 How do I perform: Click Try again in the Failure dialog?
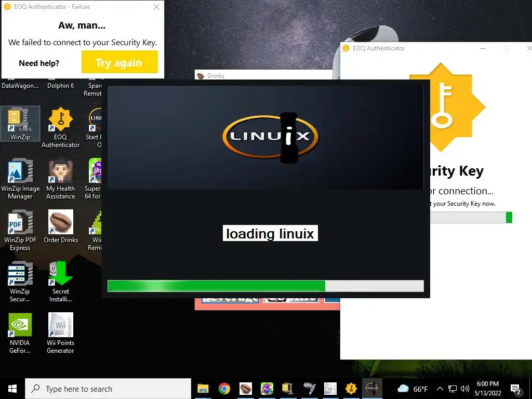119,62
